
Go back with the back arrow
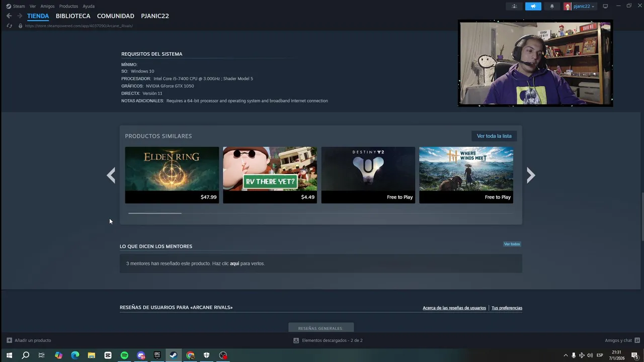click(9, 16)
